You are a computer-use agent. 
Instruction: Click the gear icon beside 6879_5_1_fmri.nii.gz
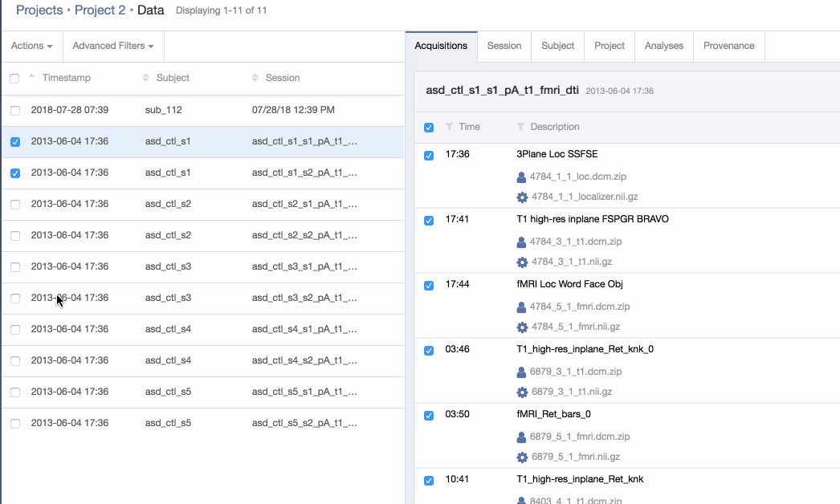pyautogui.click(x=522, y=457)
